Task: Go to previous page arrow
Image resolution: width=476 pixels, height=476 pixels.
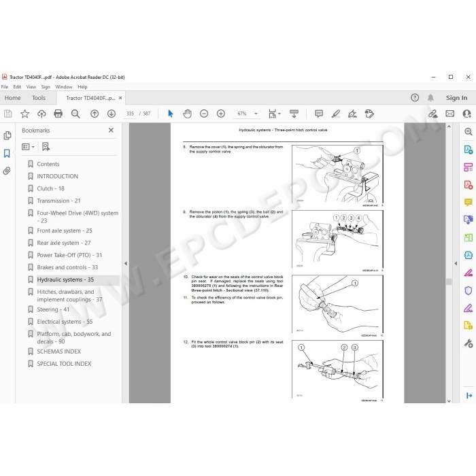Action: click(95, 114)
